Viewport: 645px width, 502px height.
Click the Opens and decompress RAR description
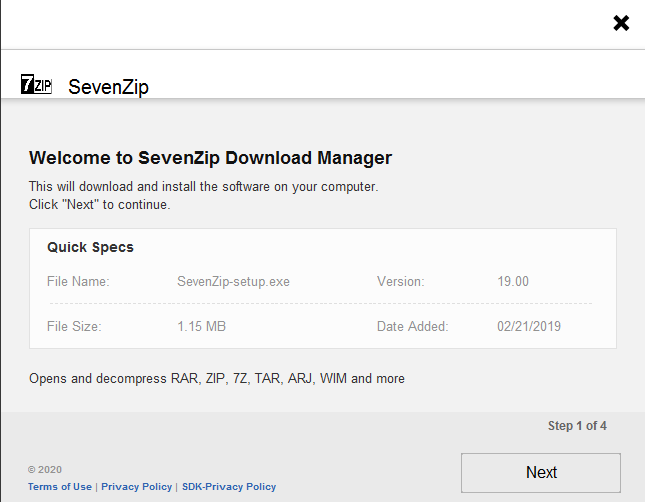tap(217, 378)
